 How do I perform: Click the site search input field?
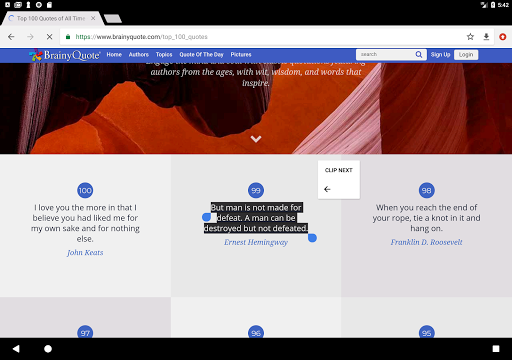tap(386, 54)
